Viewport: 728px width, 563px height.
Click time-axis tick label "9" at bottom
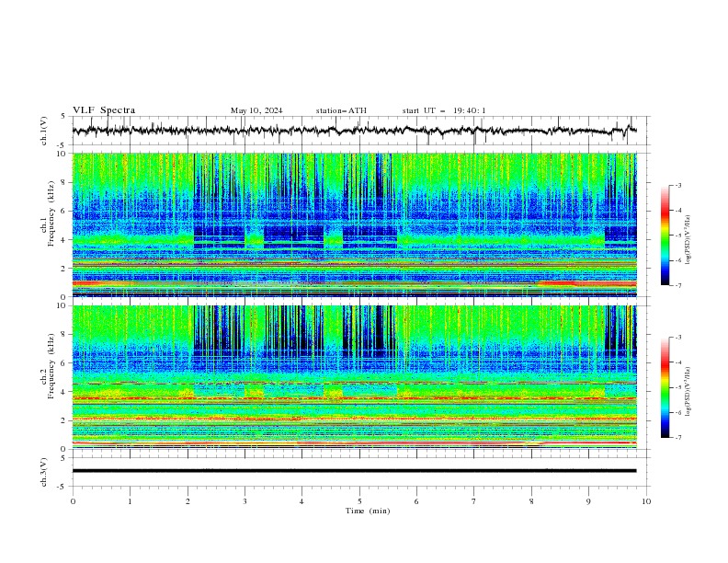point(588,501)
